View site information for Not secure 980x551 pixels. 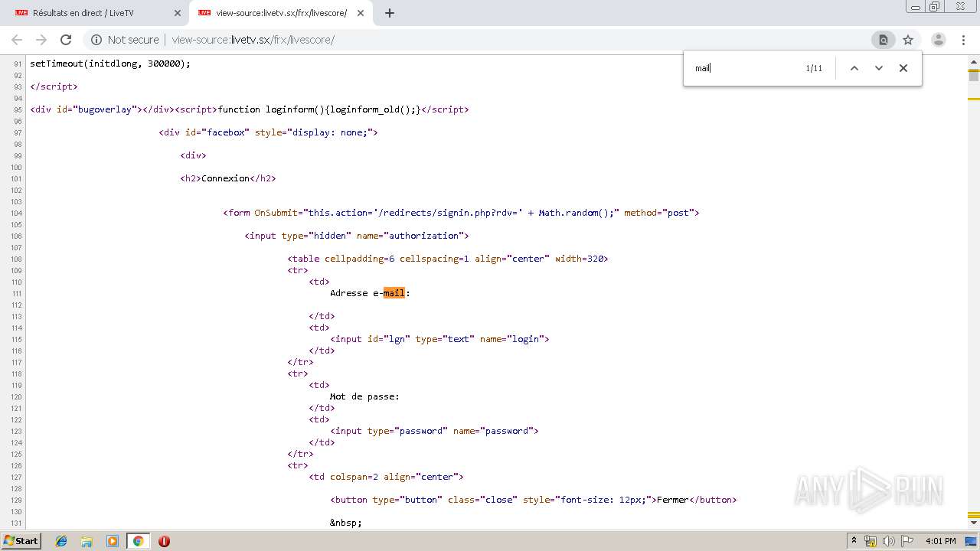coord(125,40)
